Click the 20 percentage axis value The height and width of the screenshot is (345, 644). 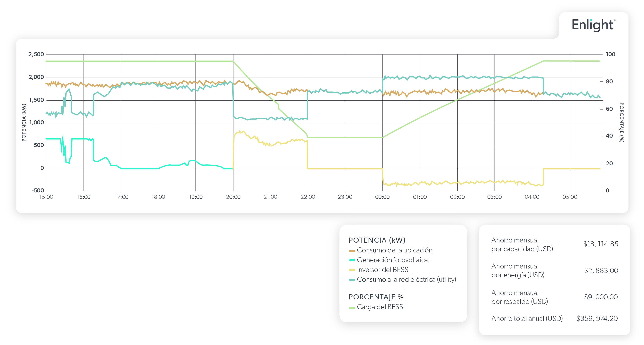(609, 164)
